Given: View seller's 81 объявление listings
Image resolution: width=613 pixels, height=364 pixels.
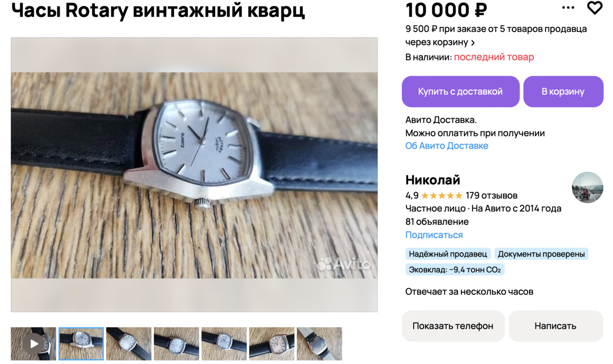Looking at the screenshot, I should [437, 222].
